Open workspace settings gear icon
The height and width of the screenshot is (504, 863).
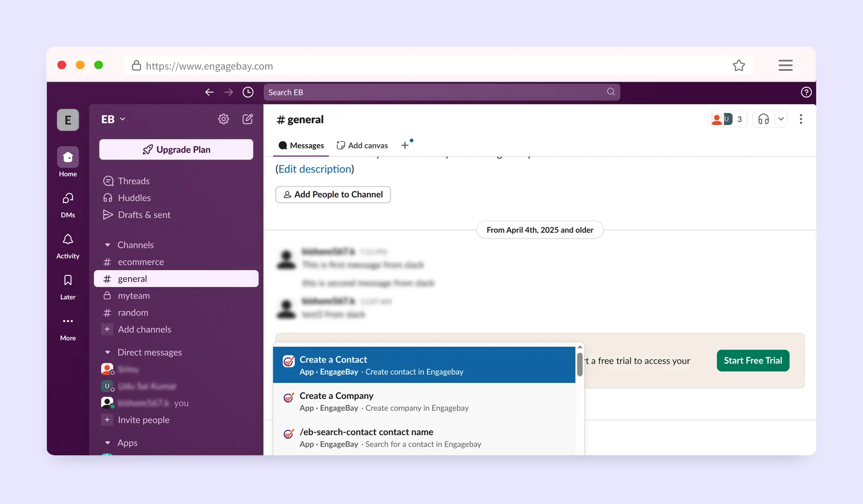point(224,119)
